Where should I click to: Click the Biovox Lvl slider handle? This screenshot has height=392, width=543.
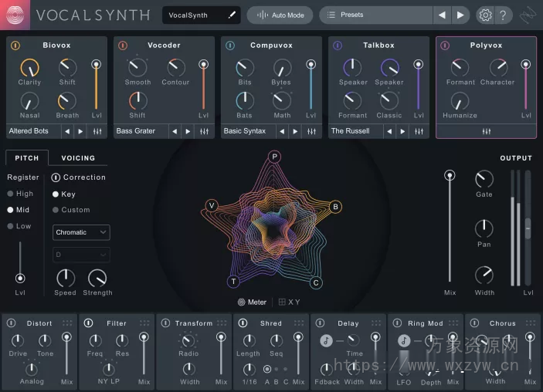[x=97, y=64]
